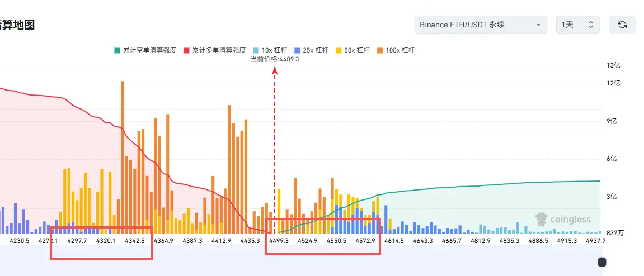Click the 3亿 y-axis value
This screenshot has width=644, height=276.
(612, 197)
